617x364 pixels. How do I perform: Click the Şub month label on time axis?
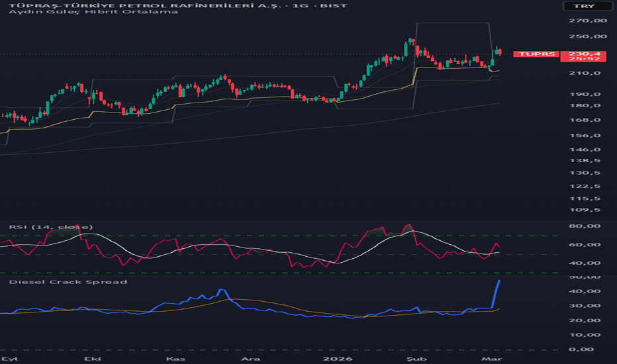[x=416, y=359]
